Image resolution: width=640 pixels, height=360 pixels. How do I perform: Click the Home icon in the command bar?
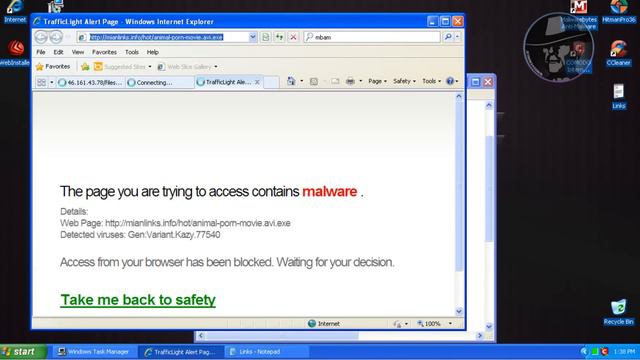tap(291, 81)
